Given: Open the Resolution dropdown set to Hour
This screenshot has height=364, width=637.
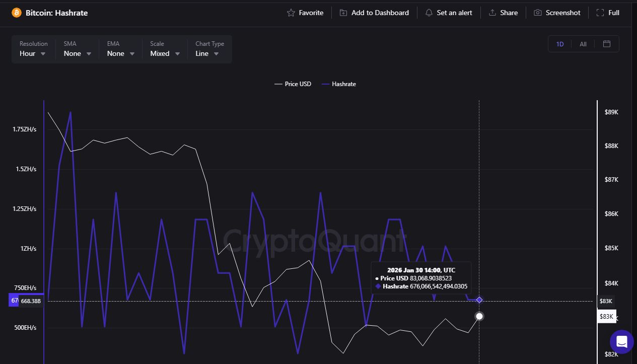Looking at the screenshot, I should tap(32, 53).
